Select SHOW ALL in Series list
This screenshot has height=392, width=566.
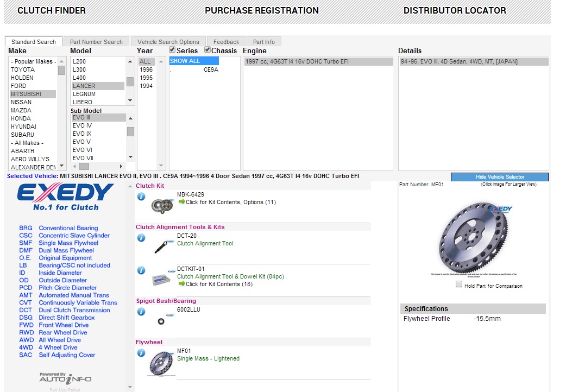coord(194,61)
